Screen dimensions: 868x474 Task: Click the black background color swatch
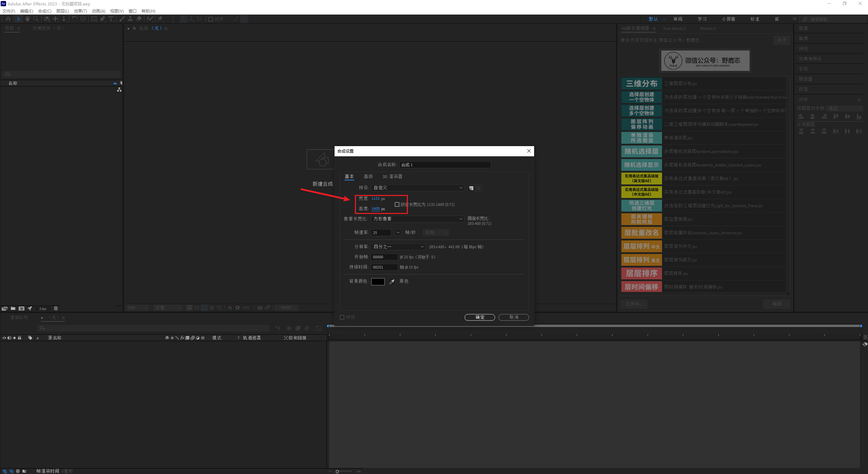378,281
